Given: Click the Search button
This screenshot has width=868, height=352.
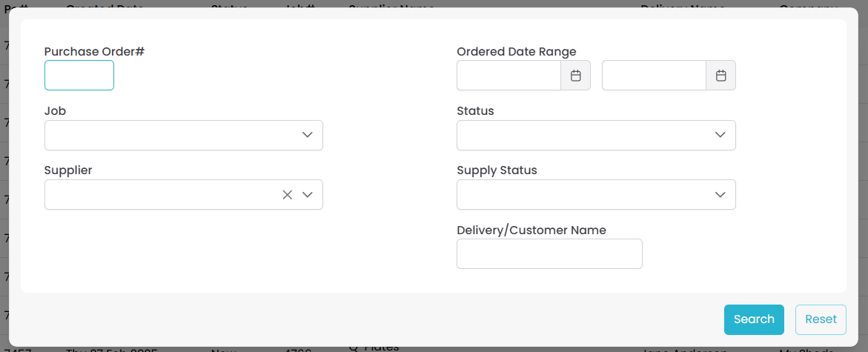Looking at the screenshot, I should tap(754, 319).
